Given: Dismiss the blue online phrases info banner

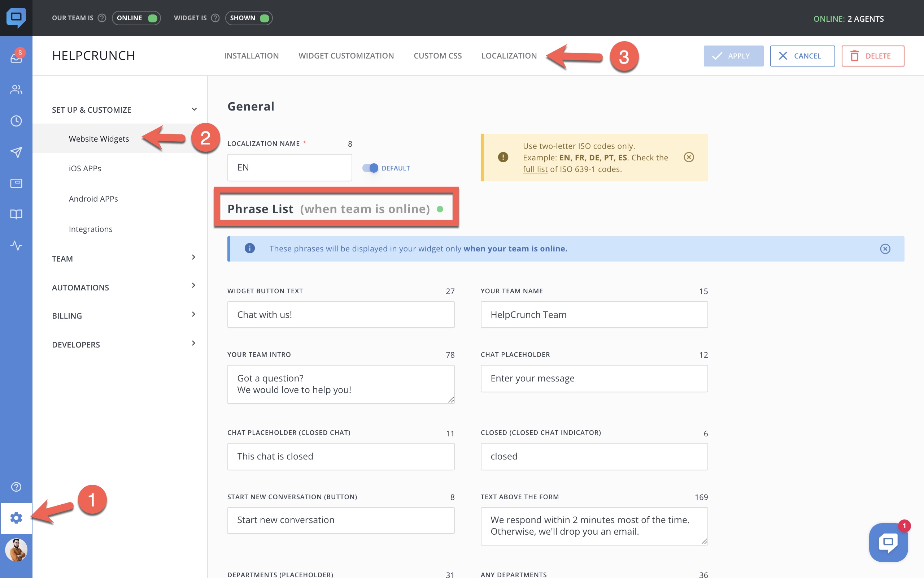Looking at the screenshot, I should [x=885, y=249].
